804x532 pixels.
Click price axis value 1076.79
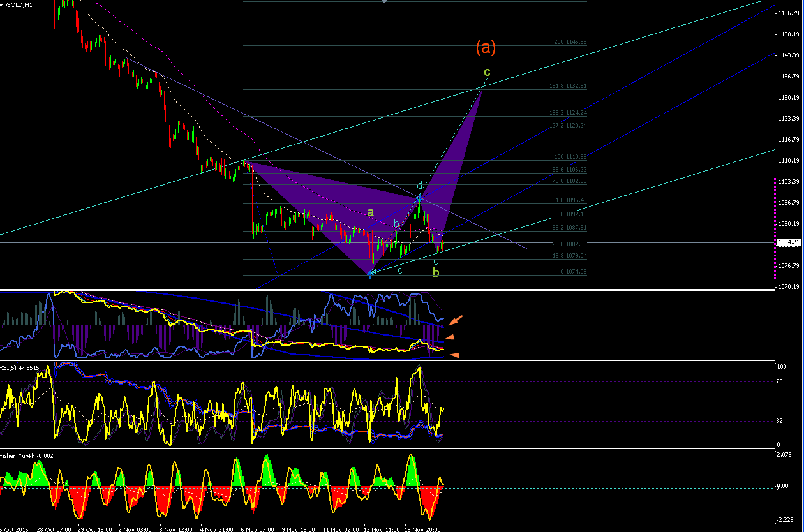pyautogui.click(x=789, y=265)
